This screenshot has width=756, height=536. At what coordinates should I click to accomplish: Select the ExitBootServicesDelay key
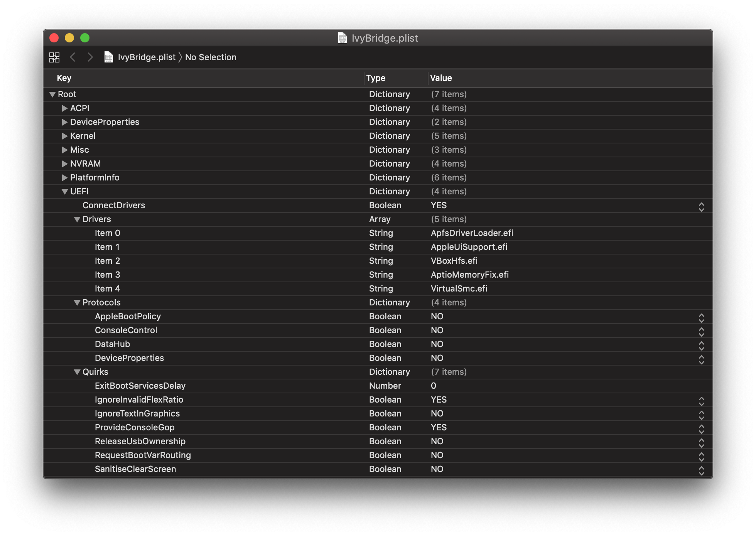pyautogui.click(x=140, y=386)
